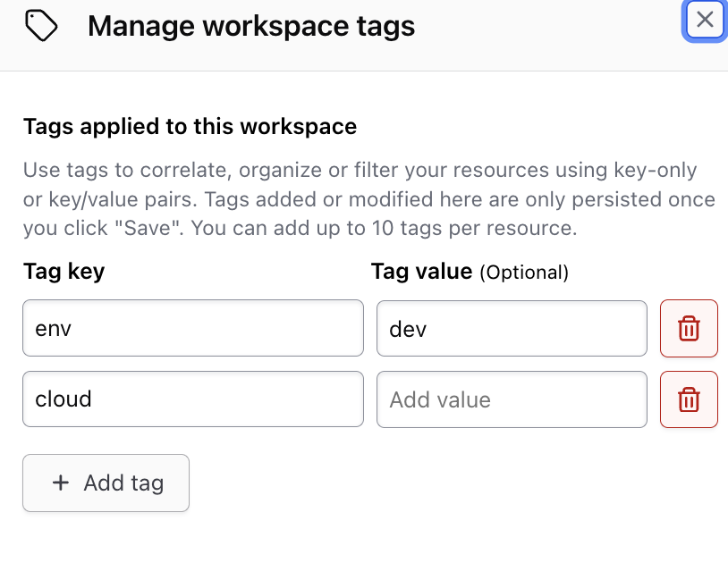Select the cloud tag key field
The width and height of the screenshot is (728, 588).
192,399
